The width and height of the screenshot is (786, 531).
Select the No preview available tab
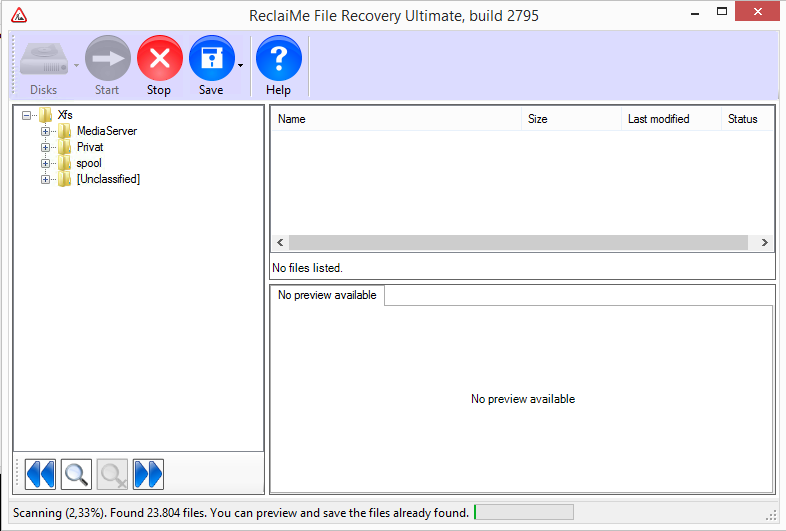[x=327, y=295]
